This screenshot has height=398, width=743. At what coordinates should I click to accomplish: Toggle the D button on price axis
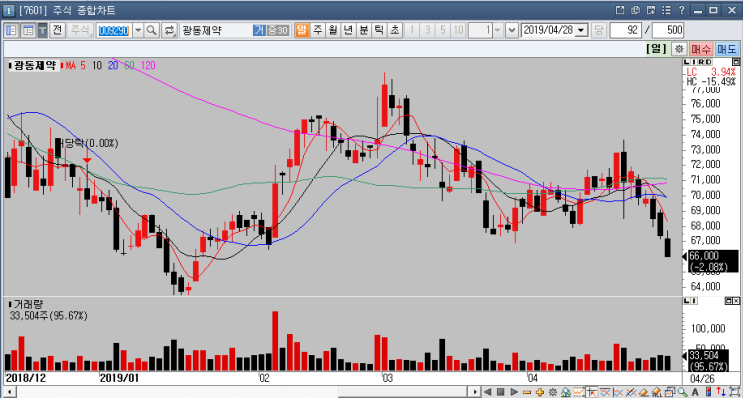pyautogui.click(x=708, y=62)
